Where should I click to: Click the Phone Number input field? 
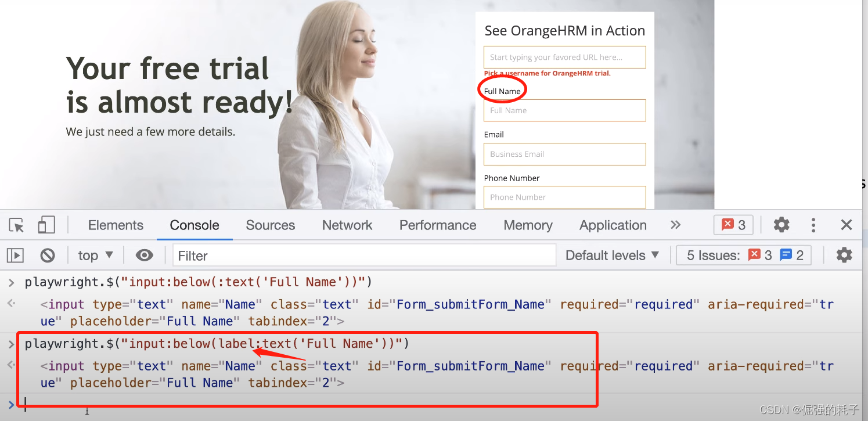pos(565,197)
